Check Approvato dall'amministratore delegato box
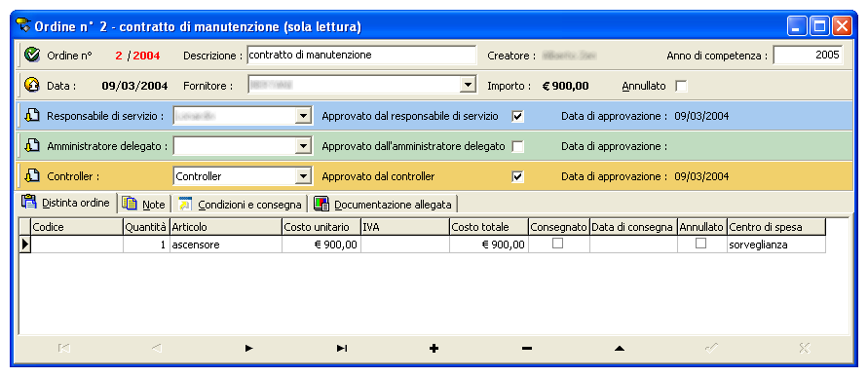The width and height of the screenshot is (868, 377). coord(517,147)
